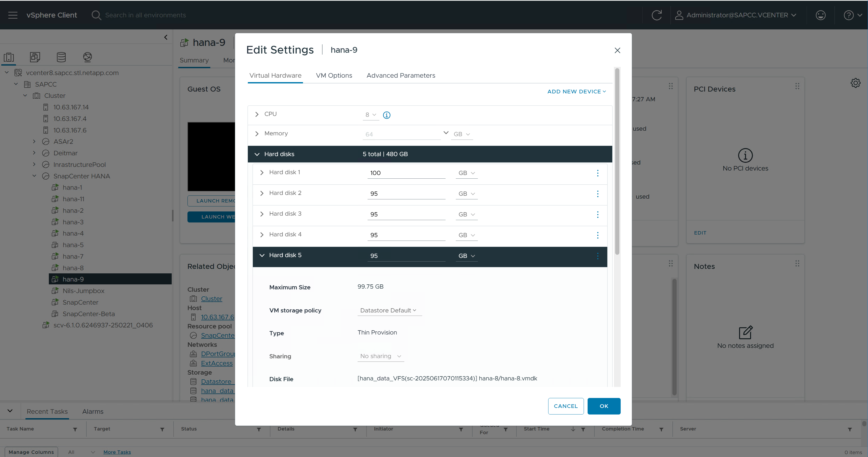Switch to the VM Options tab
Image resolution: width=868 pixels, height=457 pixels.
click(x=334, y=76)
